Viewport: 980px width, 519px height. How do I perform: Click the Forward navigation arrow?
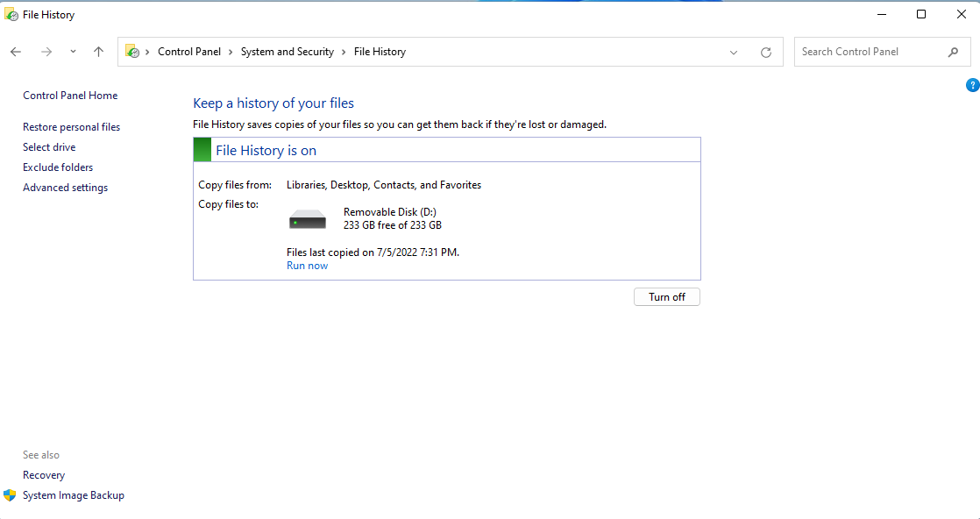click(x=46, y=52)
